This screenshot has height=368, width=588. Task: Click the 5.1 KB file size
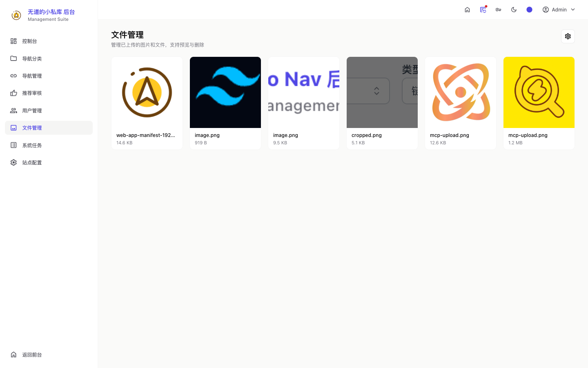pyautogui.click(x=358, y=143)
